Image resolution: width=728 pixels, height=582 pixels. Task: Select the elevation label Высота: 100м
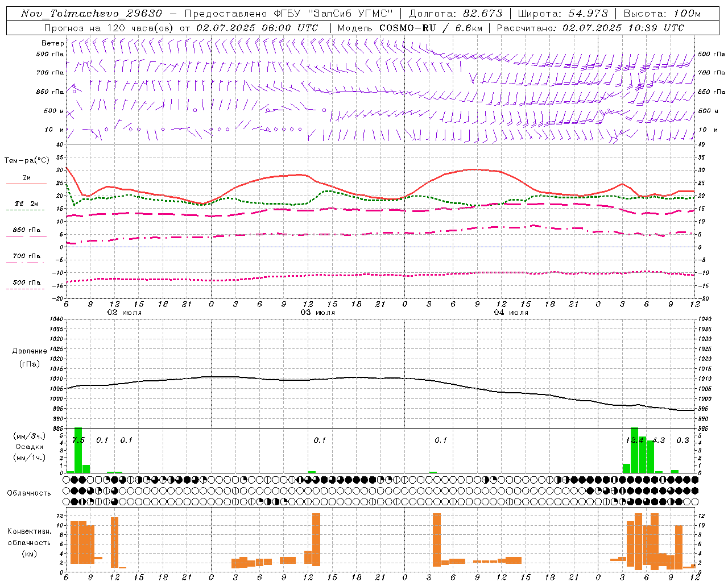pos(662,14)
